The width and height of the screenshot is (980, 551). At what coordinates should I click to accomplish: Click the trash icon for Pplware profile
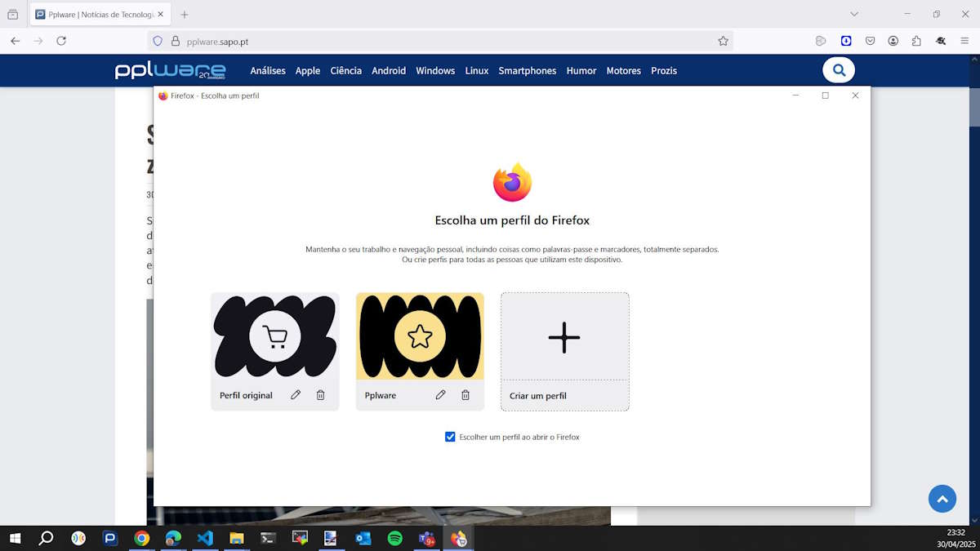pos(465,395)
